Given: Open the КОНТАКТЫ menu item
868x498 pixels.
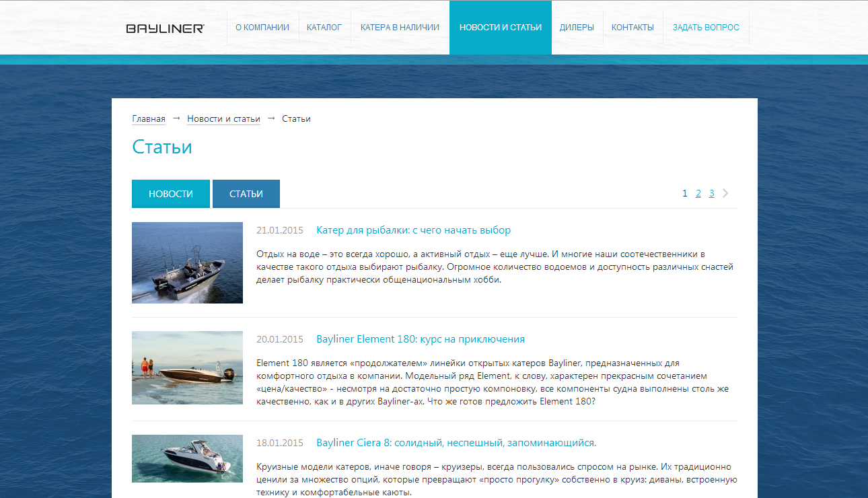Looking at the screenshot, I should (632, 28).
